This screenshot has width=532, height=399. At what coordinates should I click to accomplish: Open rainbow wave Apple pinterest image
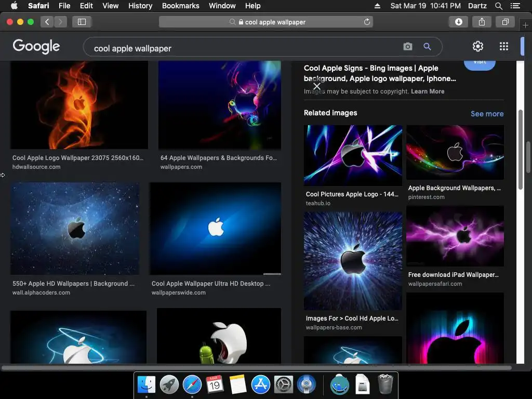pyautogui.click(x=455, y=152)
